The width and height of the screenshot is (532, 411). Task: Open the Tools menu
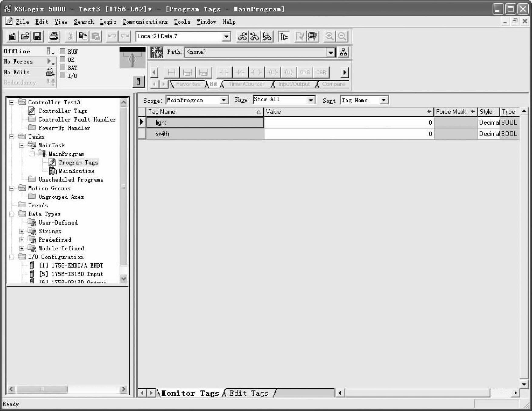(182, 22)
